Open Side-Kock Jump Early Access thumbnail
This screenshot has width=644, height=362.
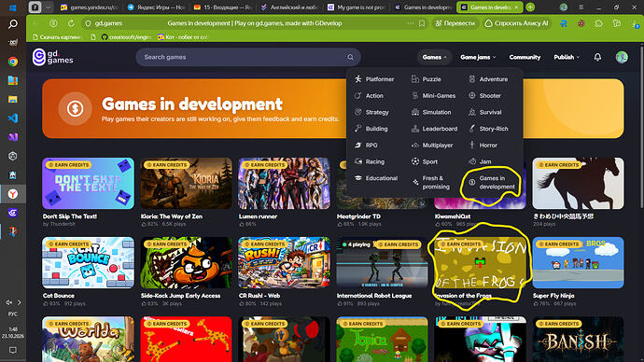(x=186, y=263)
